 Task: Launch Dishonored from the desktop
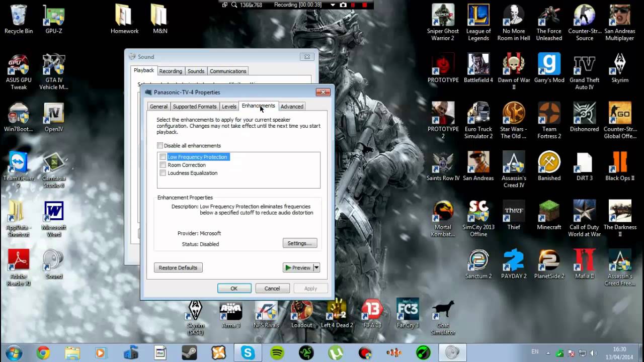584,117
